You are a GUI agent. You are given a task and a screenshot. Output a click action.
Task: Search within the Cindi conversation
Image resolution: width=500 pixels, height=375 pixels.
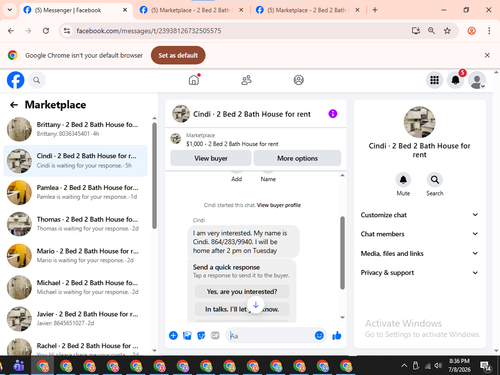[435, 180]
